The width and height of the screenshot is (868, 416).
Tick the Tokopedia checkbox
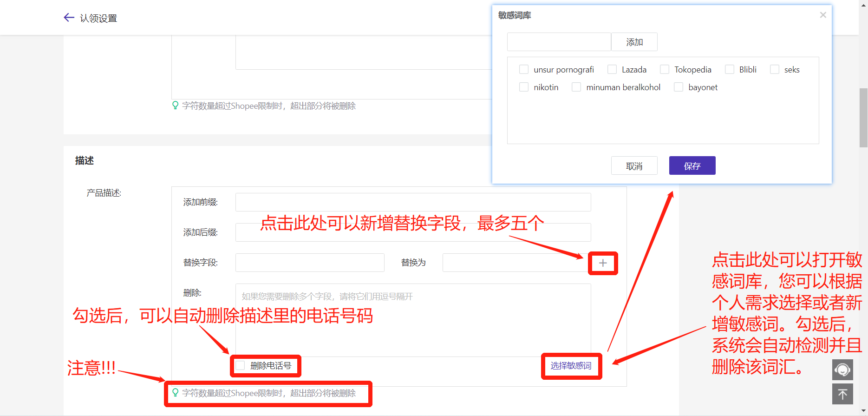pos(665,69)
